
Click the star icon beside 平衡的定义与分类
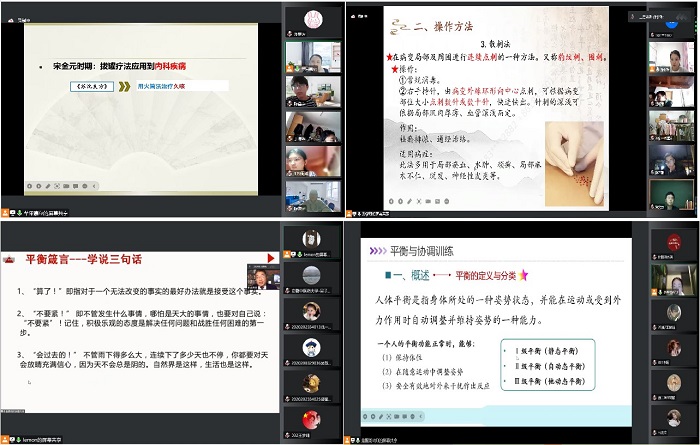[523, 274]
